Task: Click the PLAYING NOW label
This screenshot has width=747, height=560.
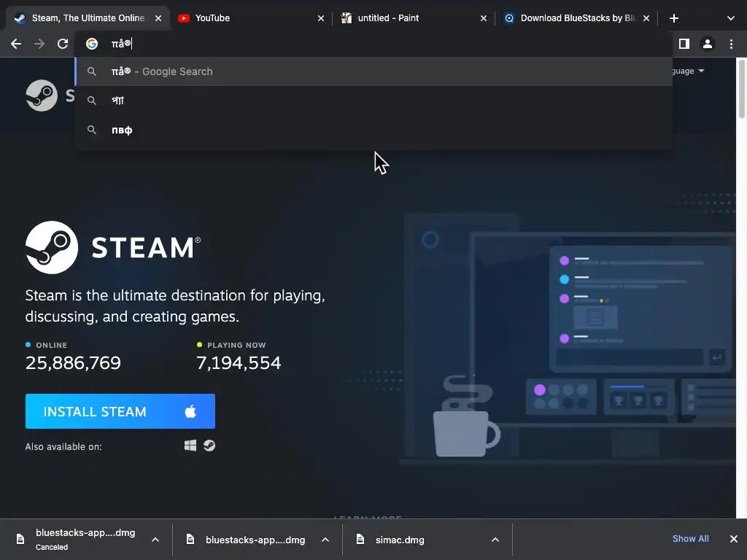Action: pos(236,345)
